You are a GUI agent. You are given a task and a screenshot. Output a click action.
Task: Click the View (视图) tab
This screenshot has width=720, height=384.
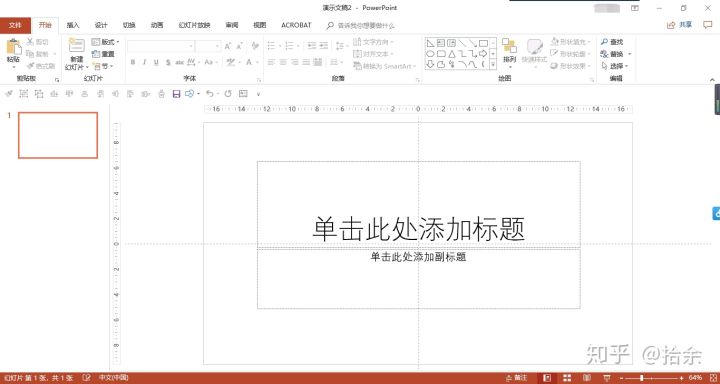click(x=260, y=25)
